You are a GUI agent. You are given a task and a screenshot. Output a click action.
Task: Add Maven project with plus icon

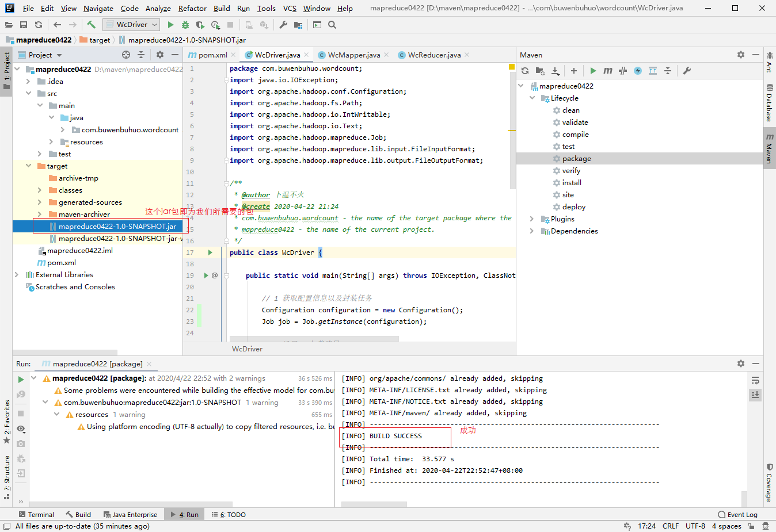click(x=574, y=71)
